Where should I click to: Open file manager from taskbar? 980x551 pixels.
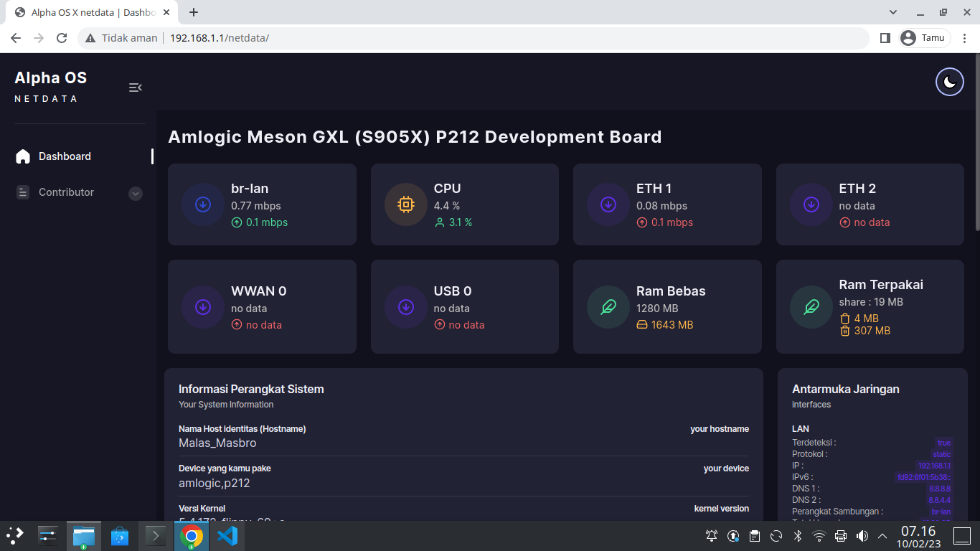point(84,536)
